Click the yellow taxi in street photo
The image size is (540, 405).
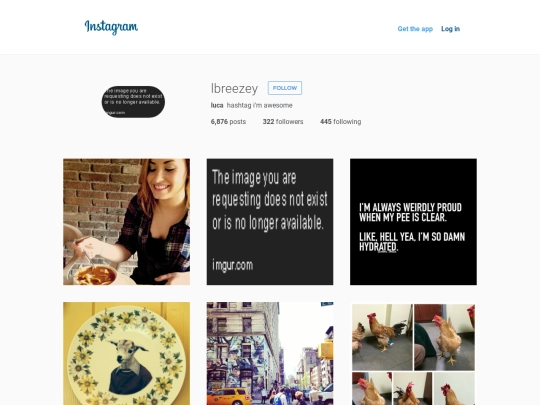230,396
